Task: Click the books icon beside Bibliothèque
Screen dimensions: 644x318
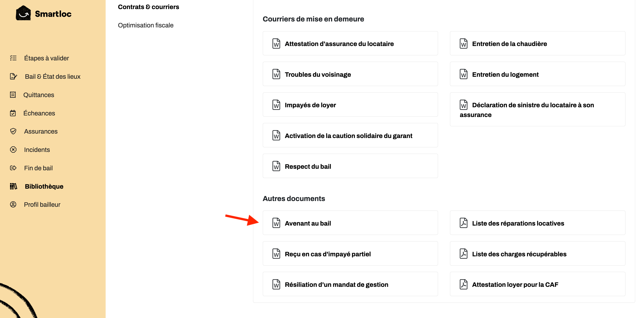Action: pos(13,186)
